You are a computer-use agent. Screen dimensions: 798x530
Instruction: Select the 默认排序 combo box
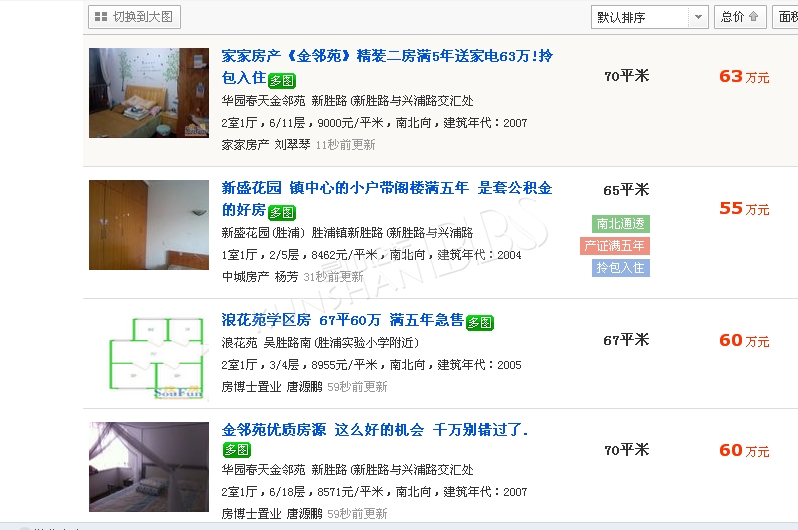coord(649,17)
